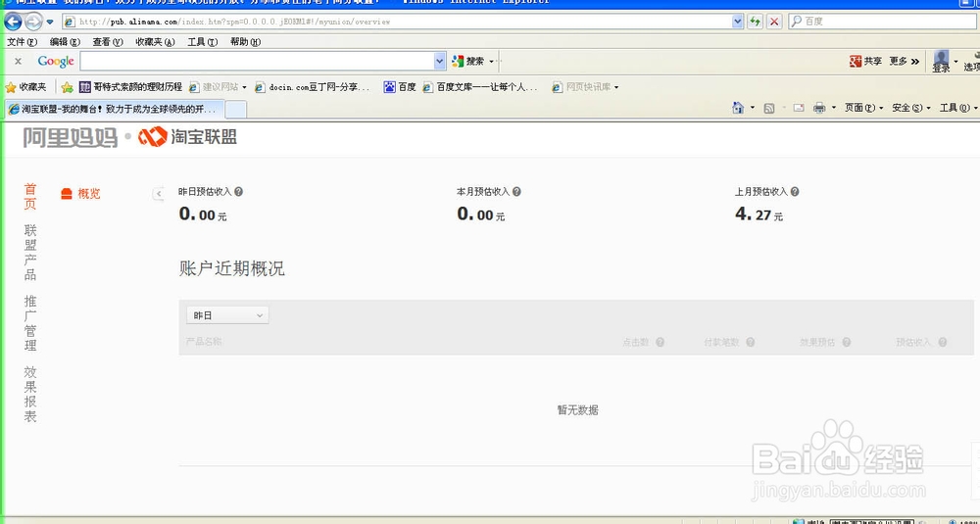Click the 账户近期概况 heading

click(x=232, y=269)
